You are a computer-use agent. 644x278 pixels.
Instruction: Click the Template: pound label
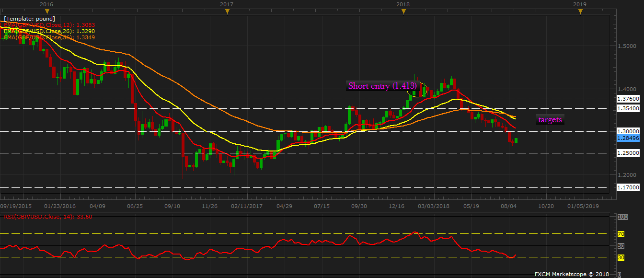click(x=29, y=19)
